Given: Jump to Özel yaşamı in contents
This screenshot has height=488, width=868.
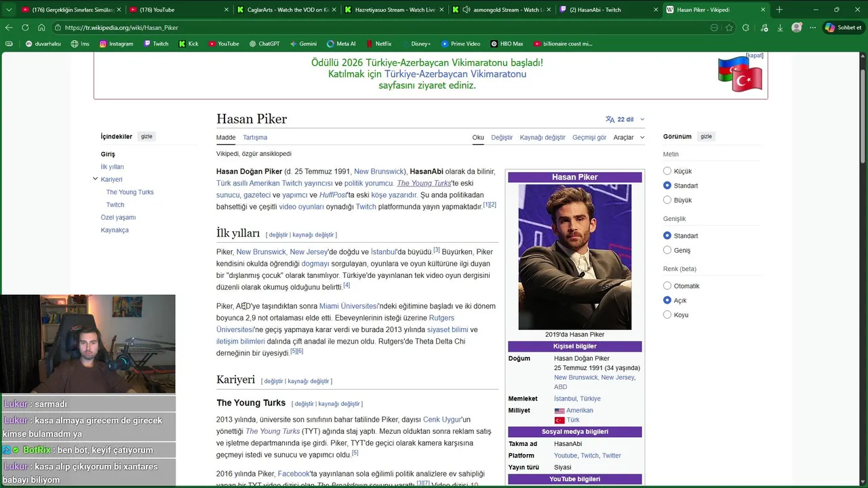Looking at the screenshot, I should click(118, 218).
